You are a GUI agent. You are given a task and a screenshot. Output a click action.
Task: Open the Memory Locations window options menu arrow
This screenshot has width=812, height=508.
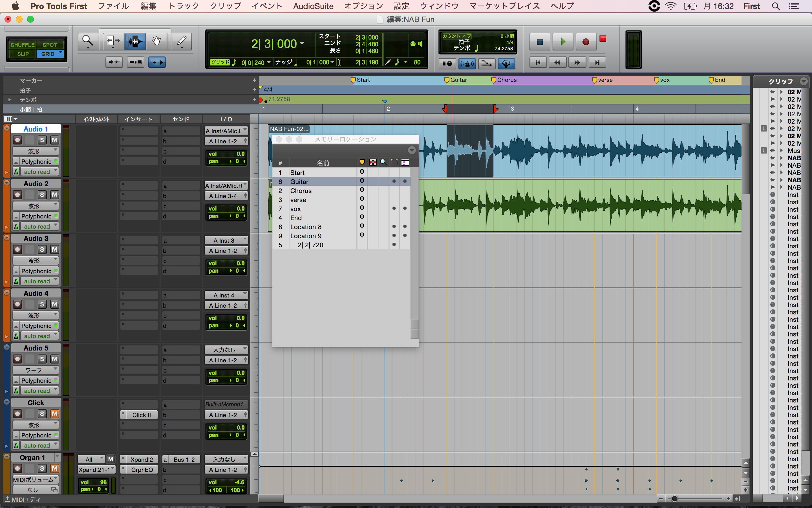tap(412, 150)
